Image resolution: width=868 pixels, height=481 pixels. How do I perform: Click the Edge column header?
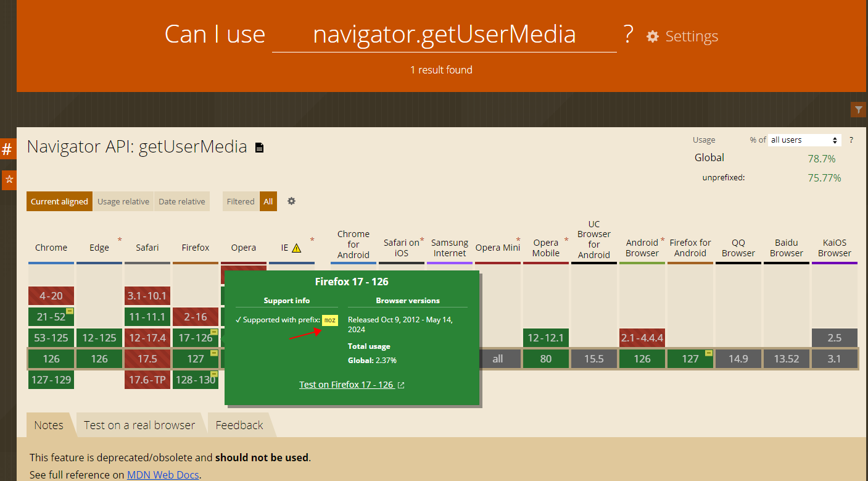[99, 248]
